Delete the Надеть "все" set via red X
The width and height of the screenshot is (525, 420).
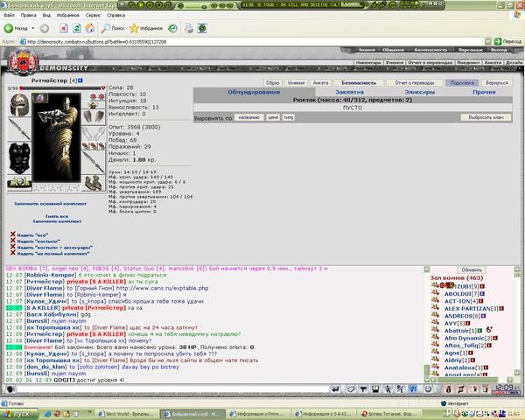(x=13, y=234)
